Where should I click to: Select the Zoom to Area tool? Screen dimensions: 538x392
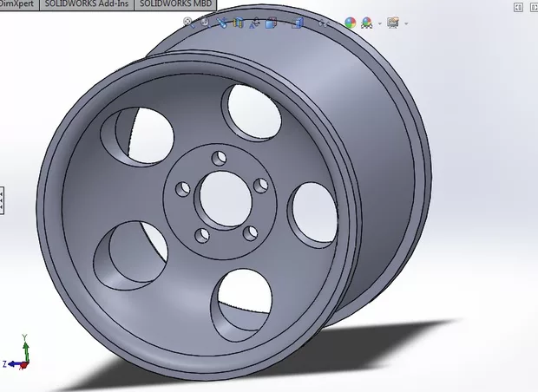click(x=207, y=23)
